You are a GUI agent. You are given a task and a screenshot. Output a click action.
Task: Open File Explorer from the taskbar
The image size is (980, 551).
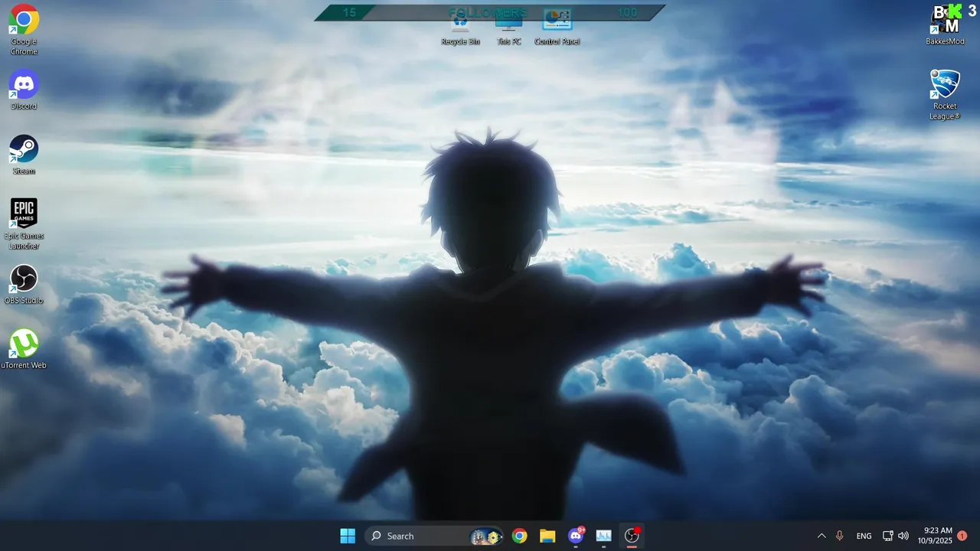[547, 536]
